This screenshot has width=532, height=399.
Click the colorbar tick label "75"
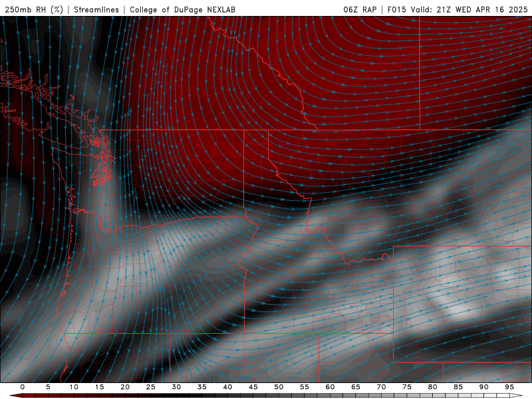click(x=407, y=387)
